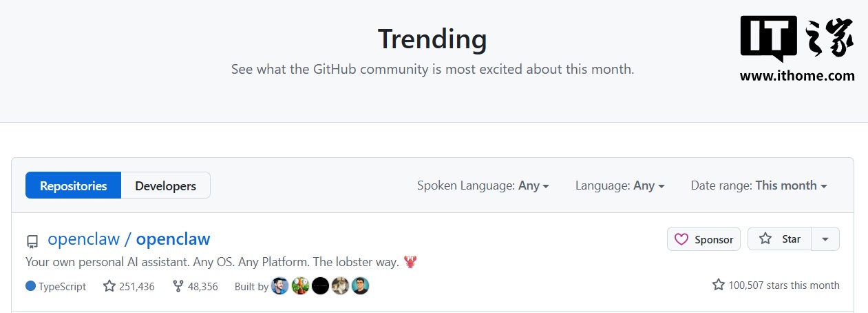Image resolution: width=868 pixels, height=313 pixels.
Task: Click the www.ithome.com watermark text
Action: [797, 76]
